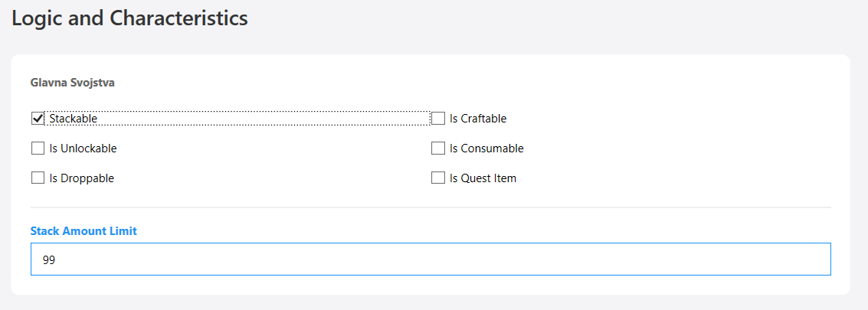Viewport: 868px width, 310px height.
Task: Click the 99 value in the field
Action: (49, 260)
